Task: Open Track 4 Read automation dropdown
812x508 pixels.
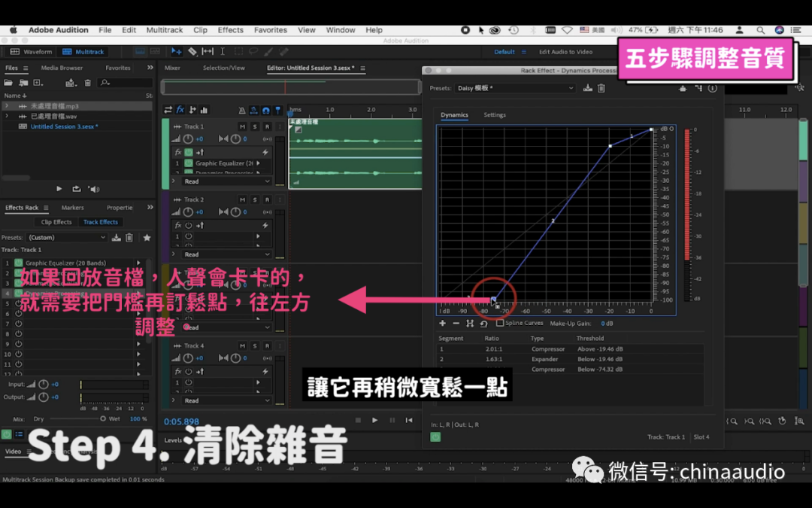Action: pos(227,400)
